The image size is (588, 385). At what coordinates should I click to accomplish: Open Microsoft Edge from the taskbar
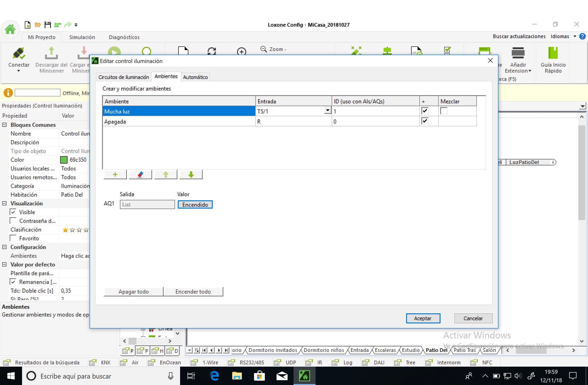215,376
